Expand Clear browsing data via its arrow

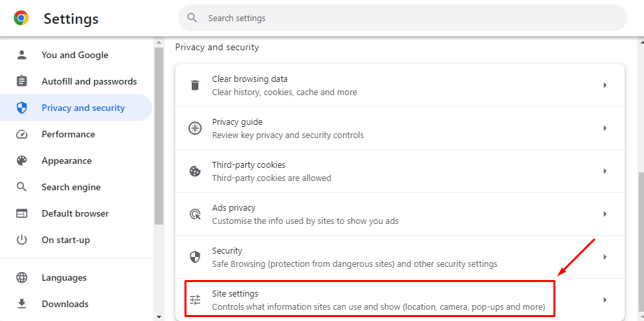(x=604, y=85)
